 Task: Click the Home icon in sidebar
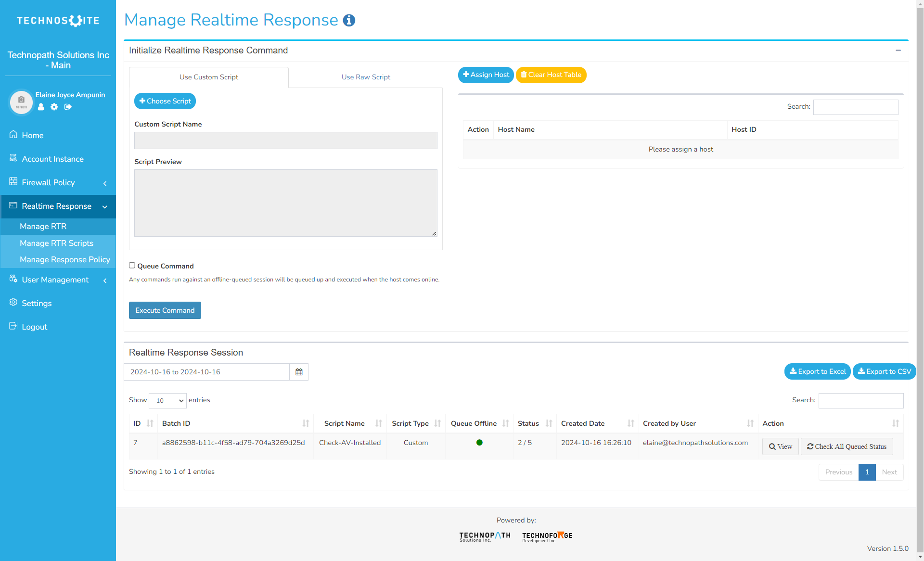pos(13,135)
